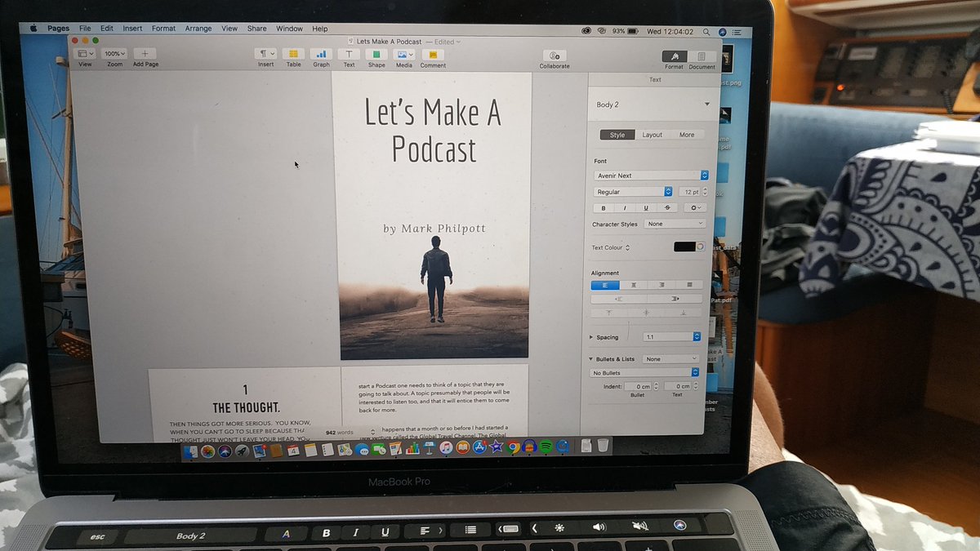Click the font size stepper arrows
The image size is (980, 551).
(x=706, y=192)
